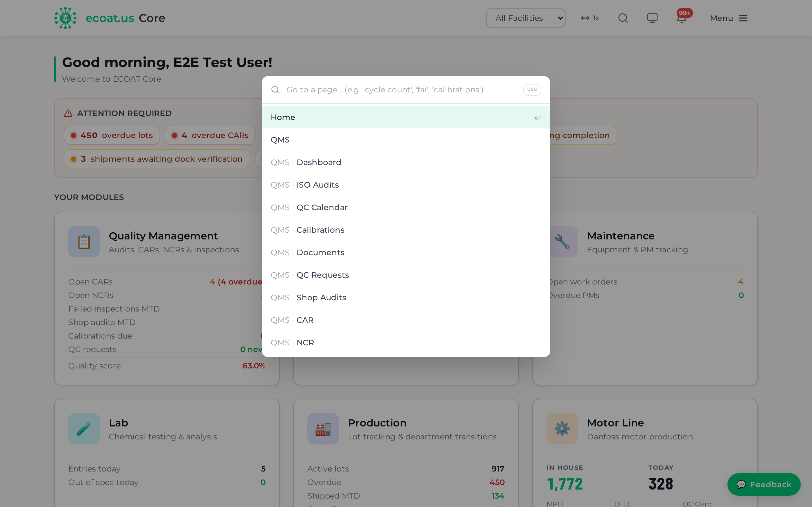The height and width of the screenshot is (507, 812).
Task: Open QMS · Shop Audits entry
Action: [x=406, y=297]
